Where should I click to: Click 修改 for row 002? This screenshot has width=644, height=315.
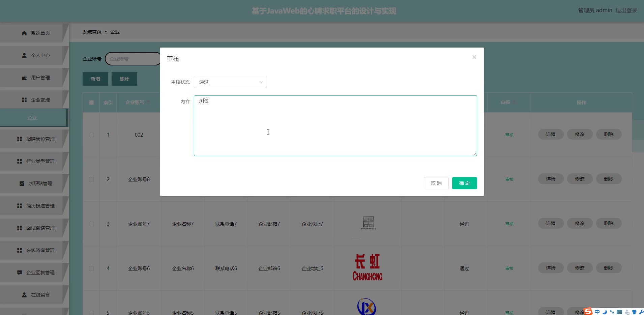tap(580, 134)
